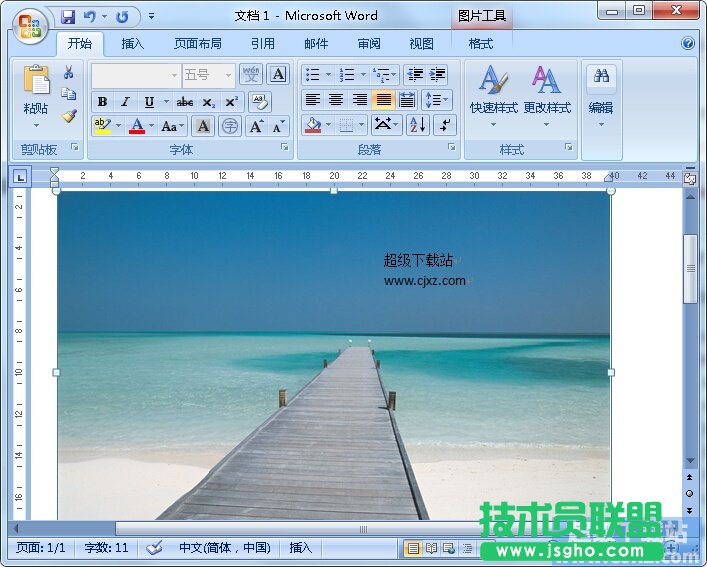
Task: Click the Bold formatting button
Action: (102, 102)
